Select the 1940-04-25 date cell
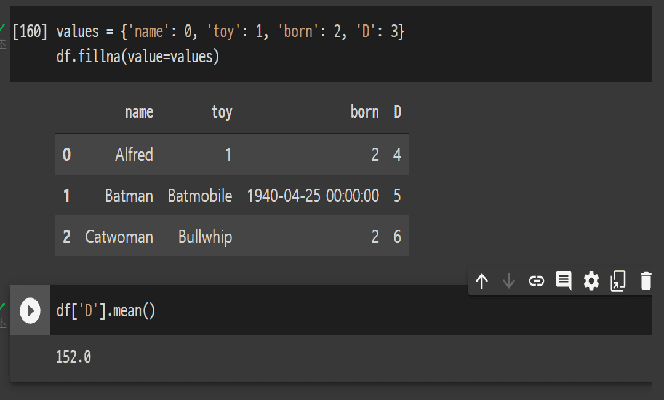This screenshot has height=400, width=664. pyautogui.click(x=313, y=196)
